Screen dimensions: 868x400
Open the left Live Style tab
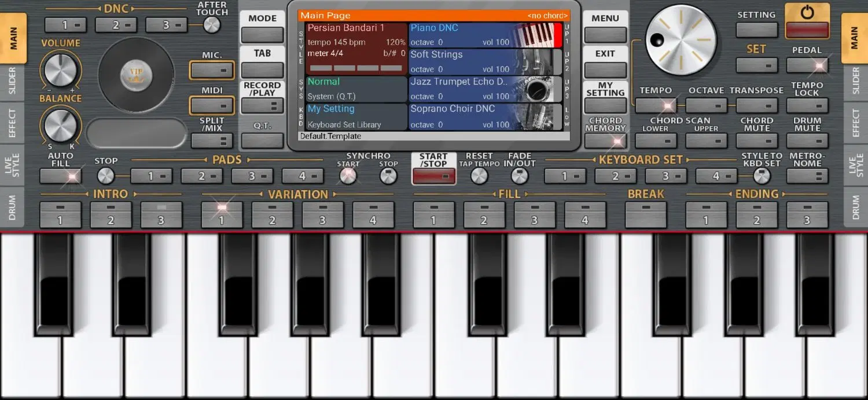(13, 165)
